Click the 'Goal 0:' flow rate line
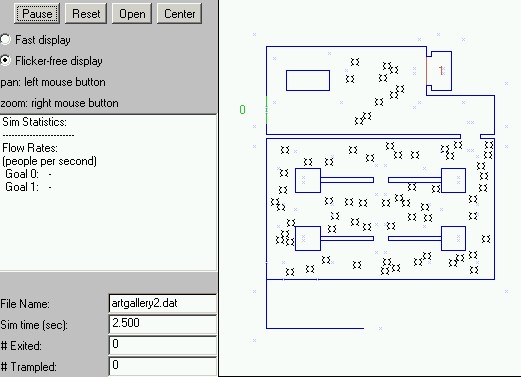 pyautogui.click(x=28, y=174)
